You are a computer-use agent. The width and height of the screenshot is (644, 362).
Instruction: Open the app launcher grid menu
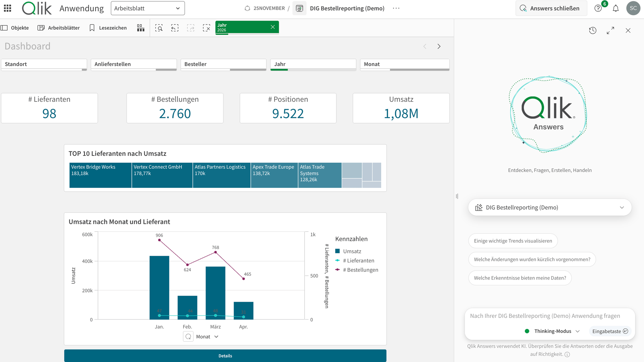[7, 8]
